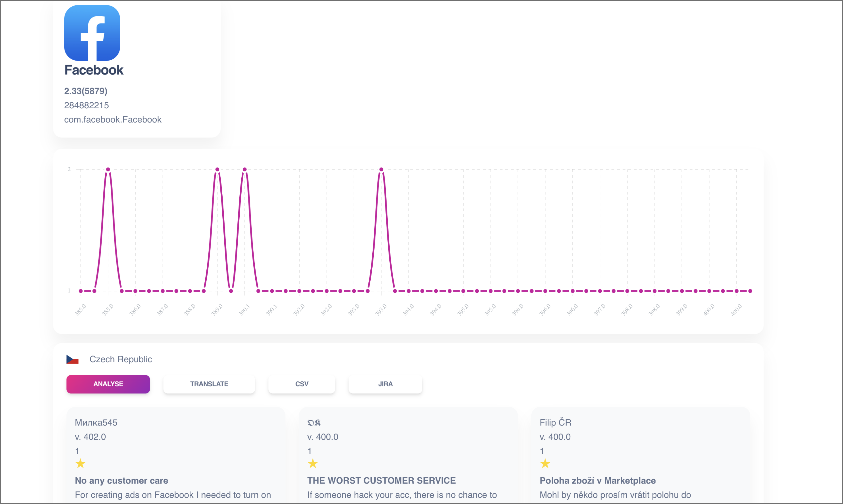Click v. 400.0 in Filip ČR's review
The image size is (843, 504).
(555, 437)
